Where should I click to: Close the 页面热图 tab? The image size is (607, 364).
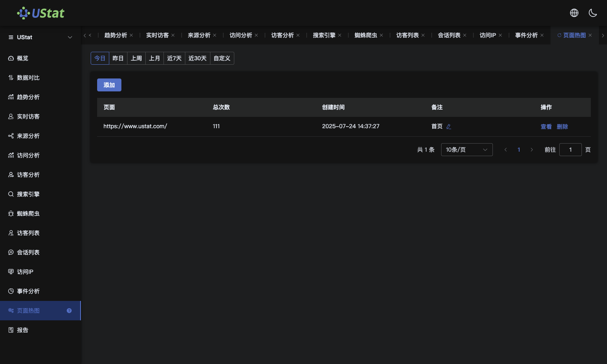point(590,35)
